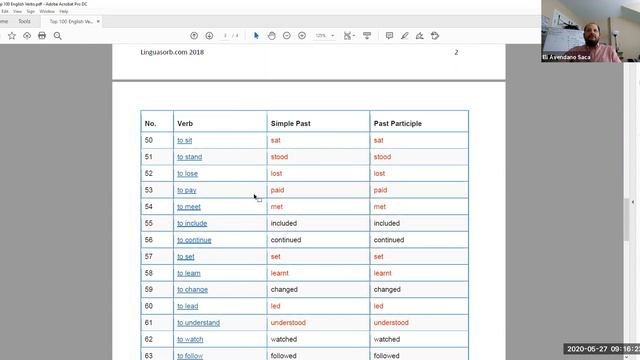This screenshot has width=640, height=360.
Task: Follow the 'to pay' verb link
Action: (187, 190)
